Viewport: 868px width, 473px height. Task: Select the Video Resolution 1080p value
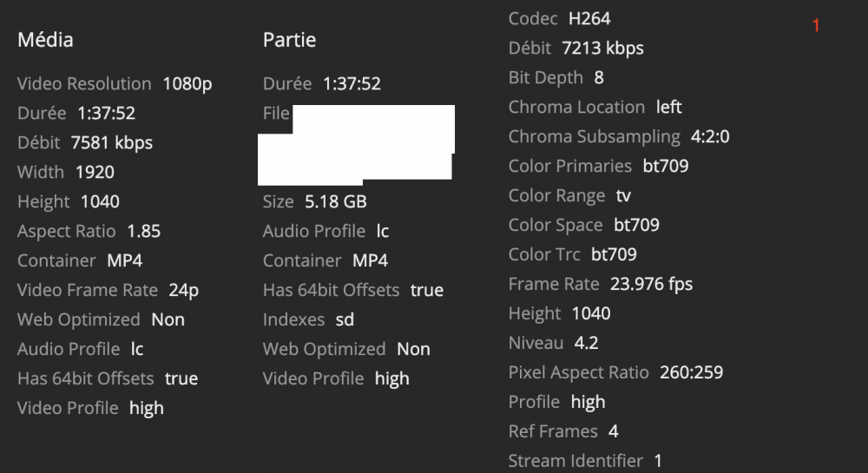click(x=187, y=83)
